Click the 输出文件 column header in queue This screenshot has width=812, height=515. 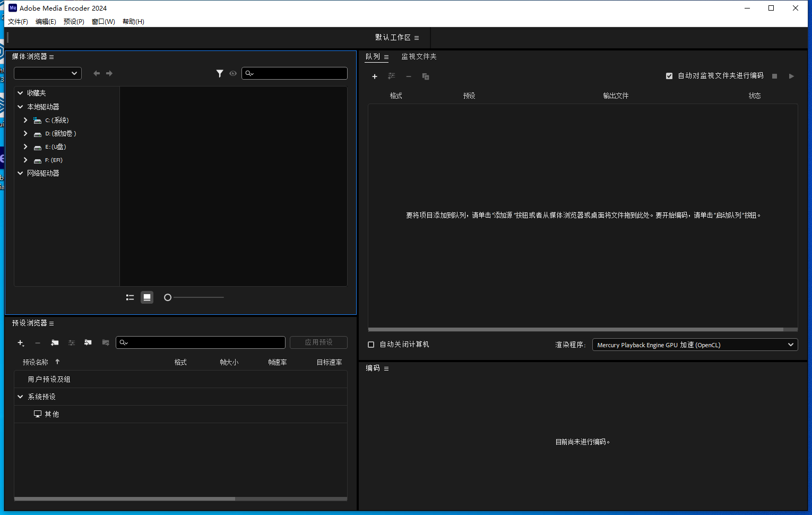click(x=616, y=96)
